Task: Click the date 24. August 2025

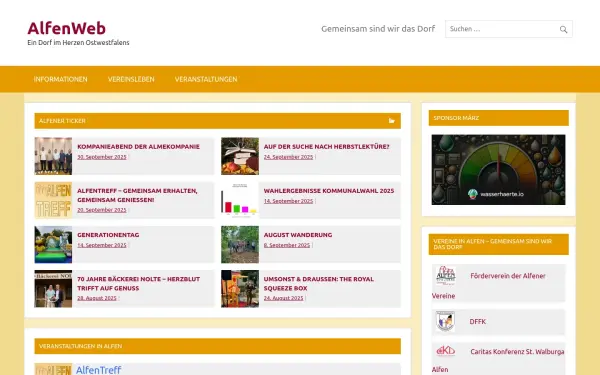Action: pyautogui.click(x=284, y=298)
